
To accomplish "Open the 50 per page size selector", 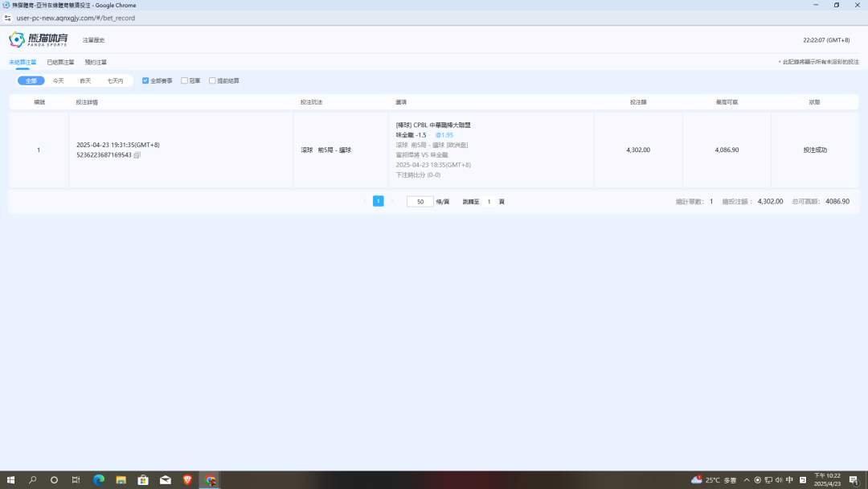I will coord(420,202).
